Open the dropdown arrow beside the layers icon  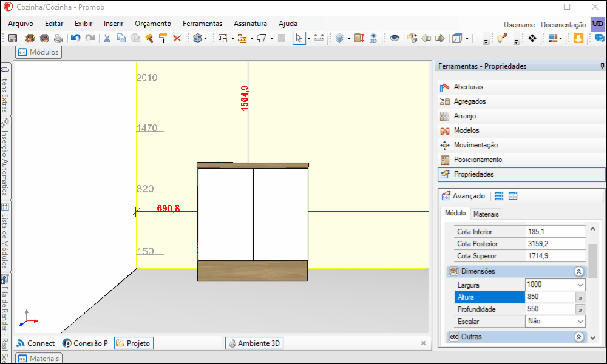pyautogui.click(x=349, y=39)
